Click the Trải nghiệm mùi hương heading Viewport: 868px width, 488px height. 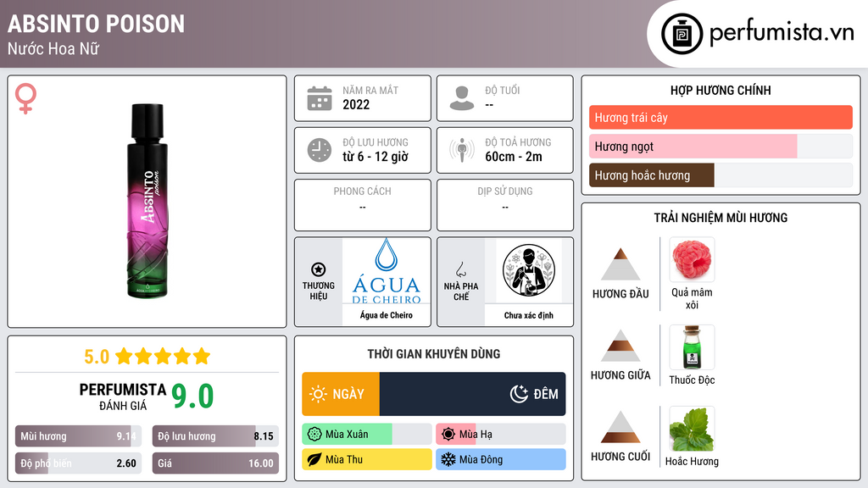pyautogui.click(x=721, y=218)
